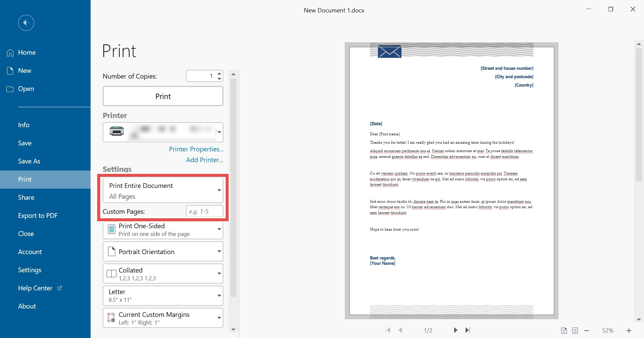Image resolution: width=644 pixels, height=338 pixels.
Task: Open the Printer Properties link
Action: pos(196,149)
